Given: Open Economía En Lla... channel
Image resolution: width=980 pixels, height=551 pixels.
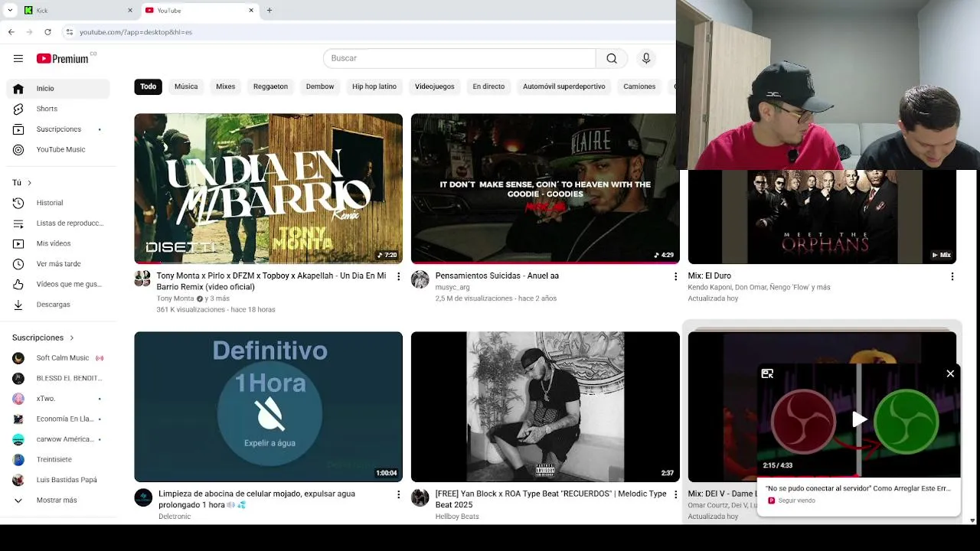Looking at the screenshot, I should click(x=58, y=419).
